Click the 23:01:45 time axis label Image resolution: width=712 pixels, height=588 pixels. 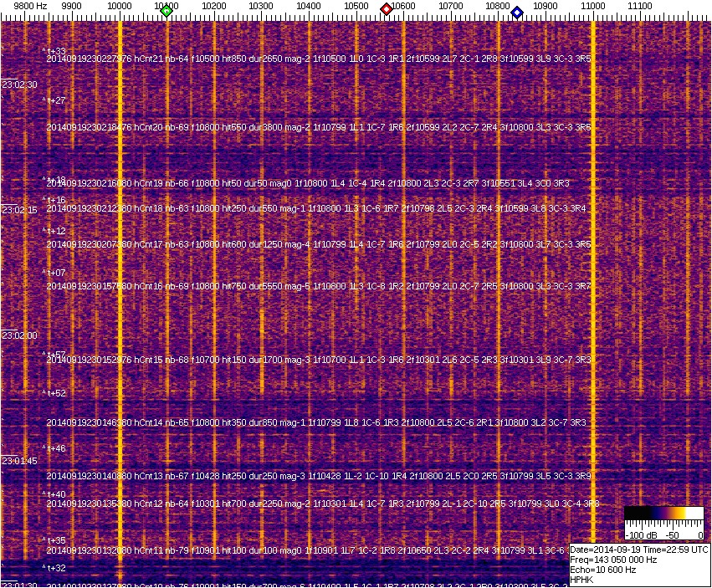click(19, 461)
